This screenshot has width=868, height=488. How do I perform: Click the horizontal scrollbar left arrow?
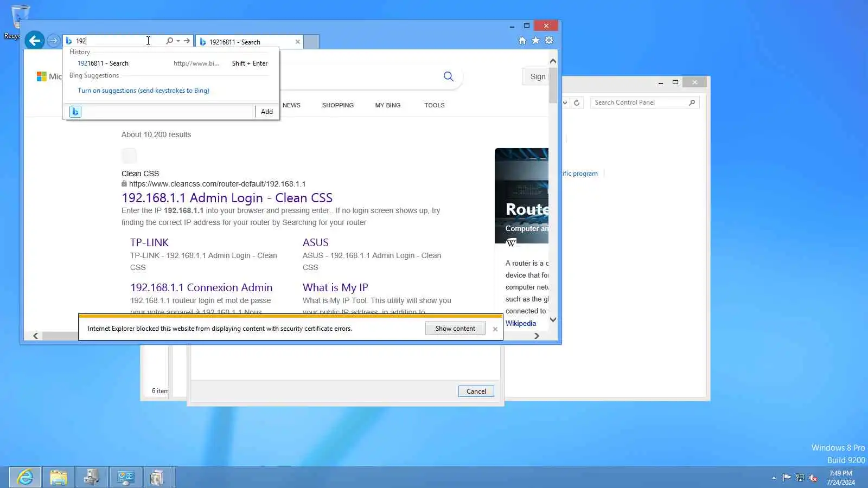(36, 336)
